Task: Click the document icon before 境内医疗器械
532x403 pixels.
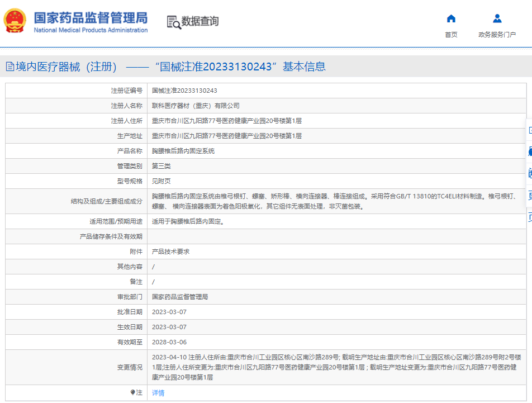Action: pos(10,67)
